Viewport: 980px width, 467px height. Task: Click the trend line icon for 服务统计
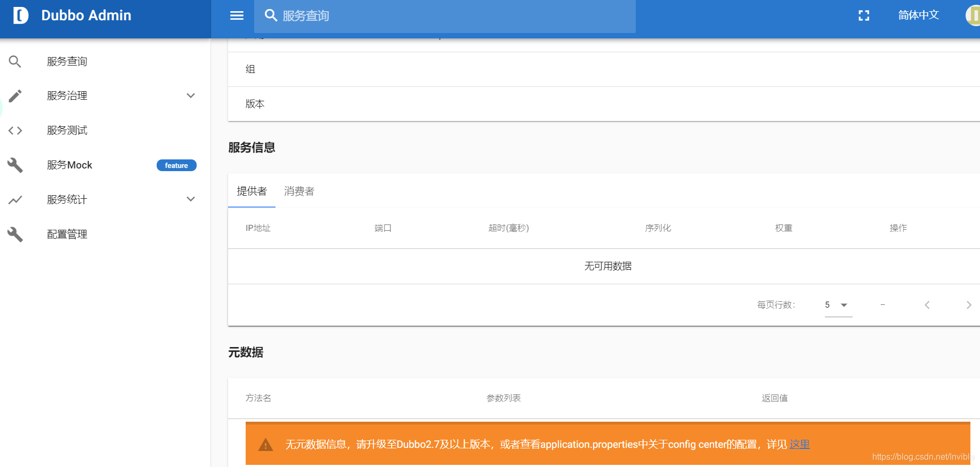tap(15, 200)
